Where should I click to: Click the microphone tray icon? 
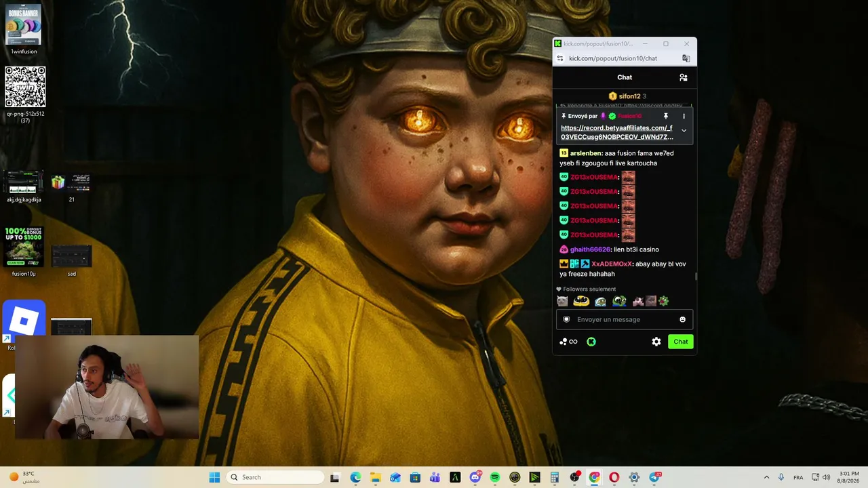(781, 477)
